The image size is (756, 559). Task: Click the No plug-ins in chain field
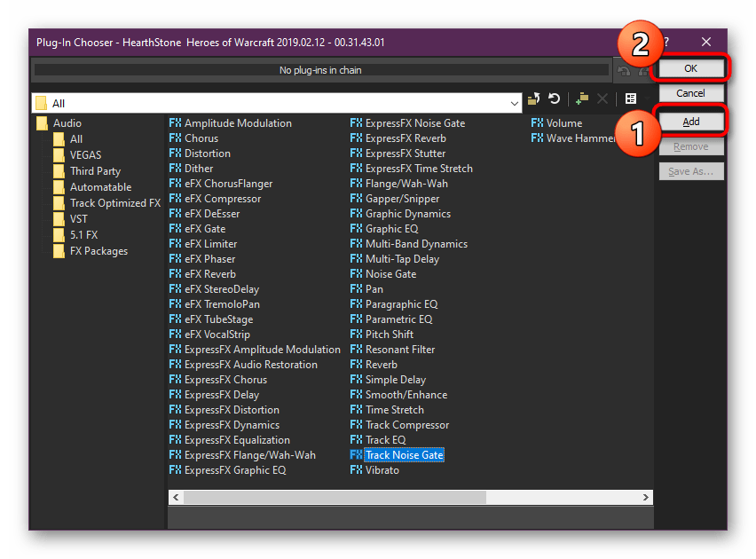coord(320,70)
